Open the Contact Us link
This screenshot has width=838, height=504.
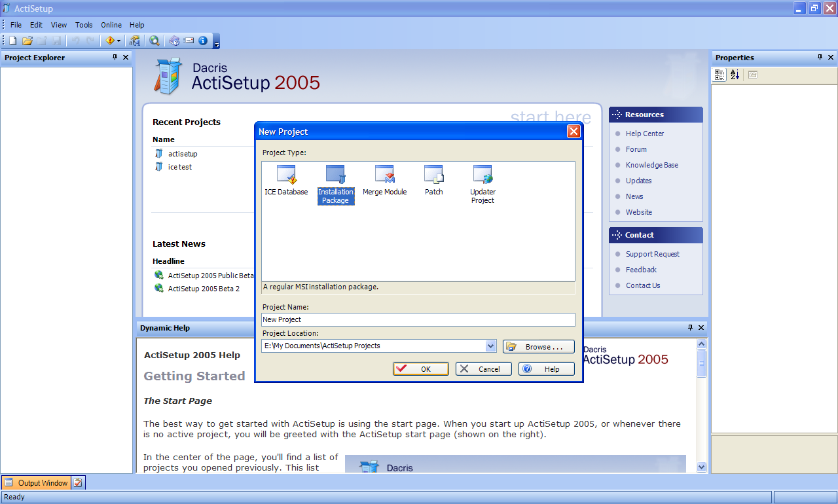(x=643, y=285)
